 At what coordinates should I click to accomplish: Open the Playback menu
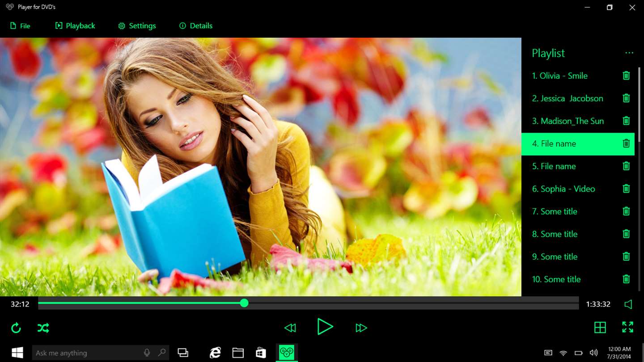pyautogui.click(x=75, y=26)
